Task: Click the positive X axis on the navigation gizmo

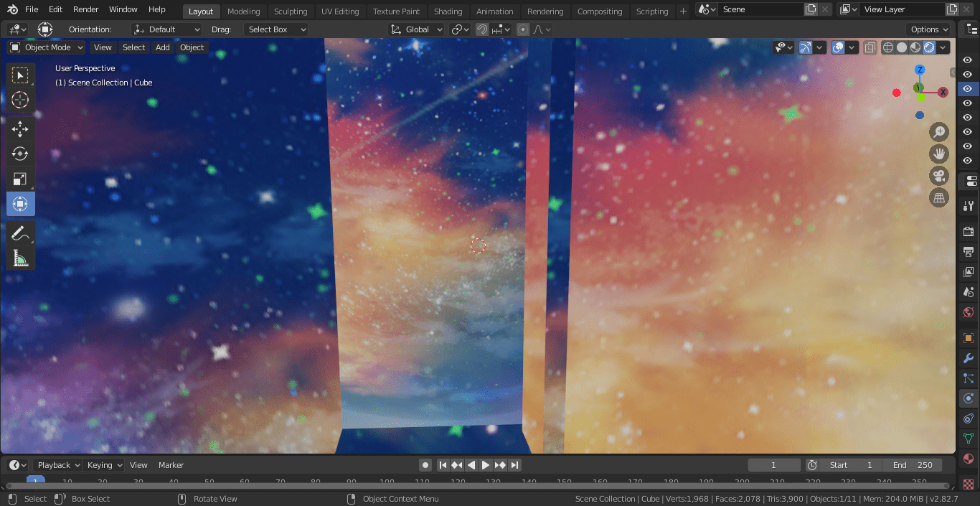Action: [943, 92]
